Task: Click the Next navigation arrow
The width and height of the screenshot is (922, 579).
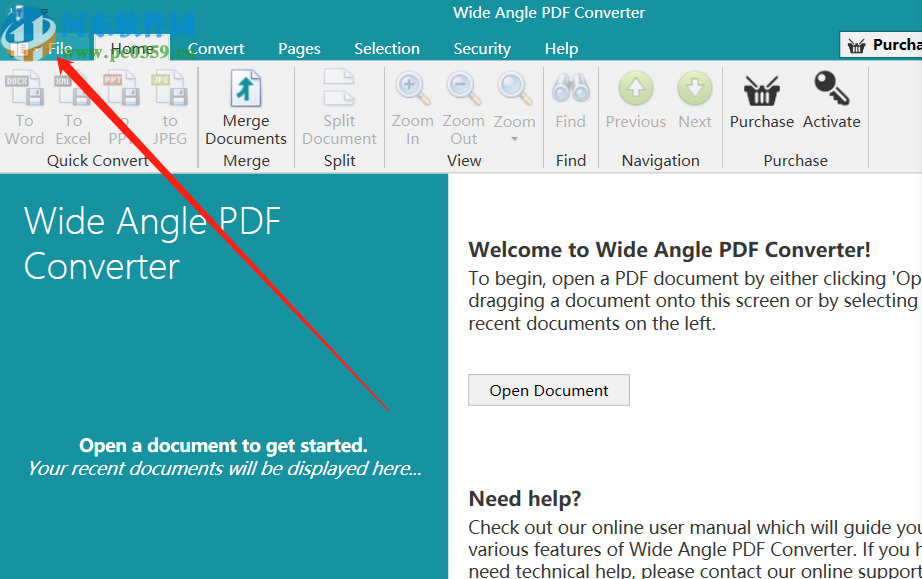Action: tap(695, 90)
